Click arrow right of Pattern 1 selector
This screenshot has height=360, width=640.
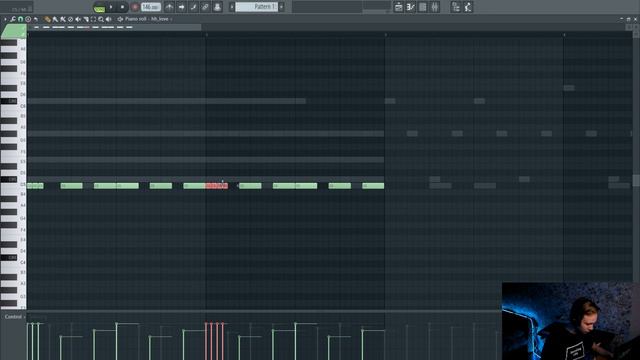(281, 7)
